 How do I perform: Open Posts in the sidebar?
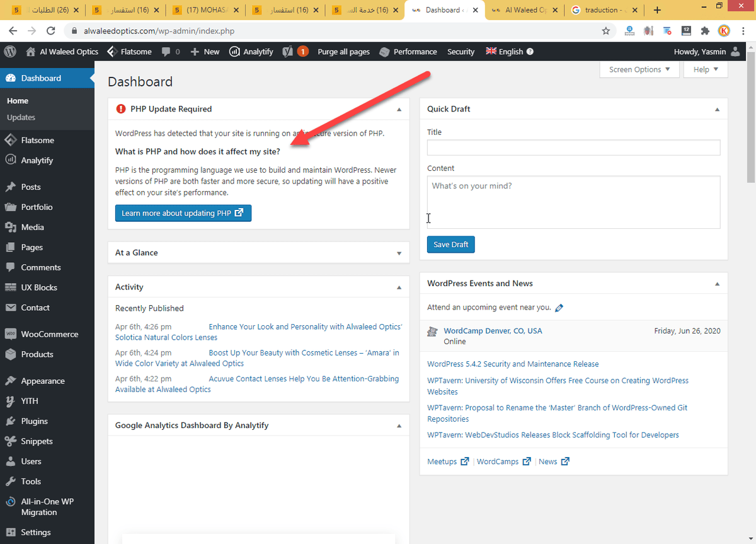click(47, 187)
